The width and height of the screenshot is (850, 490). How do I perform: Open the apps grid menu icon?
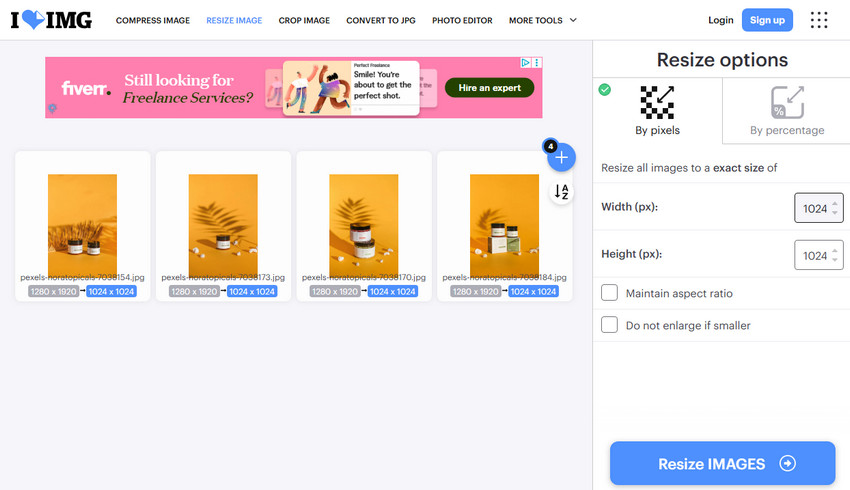click(819, 20)
